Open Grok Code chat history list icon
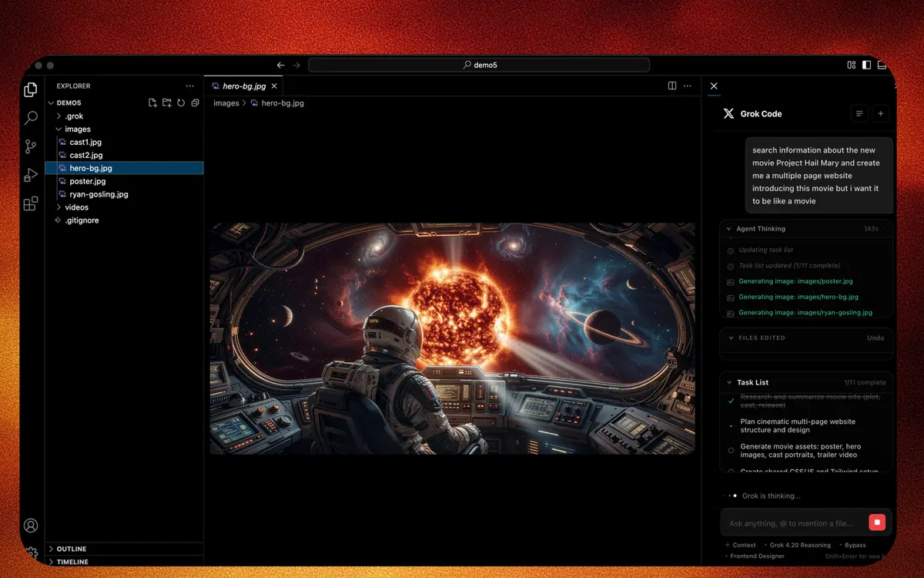 click(859, 113)
